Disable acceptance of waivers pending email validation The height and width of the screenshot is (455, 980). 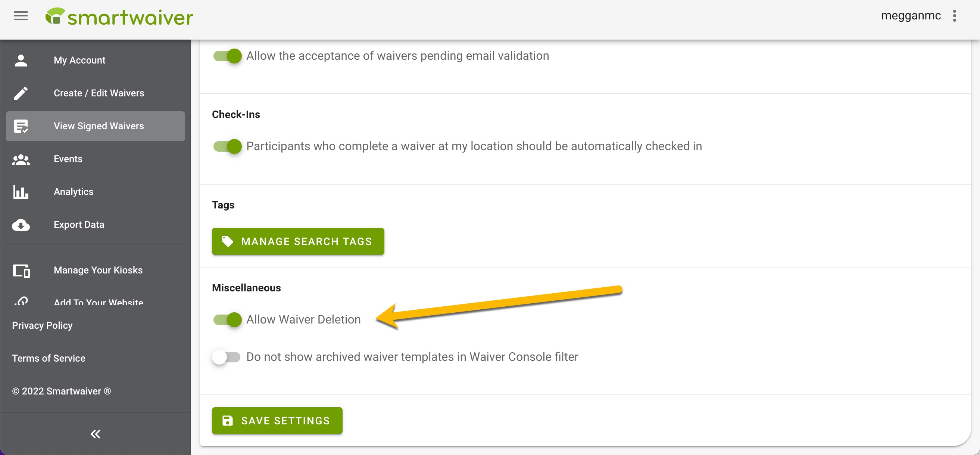tap(227, 56)
